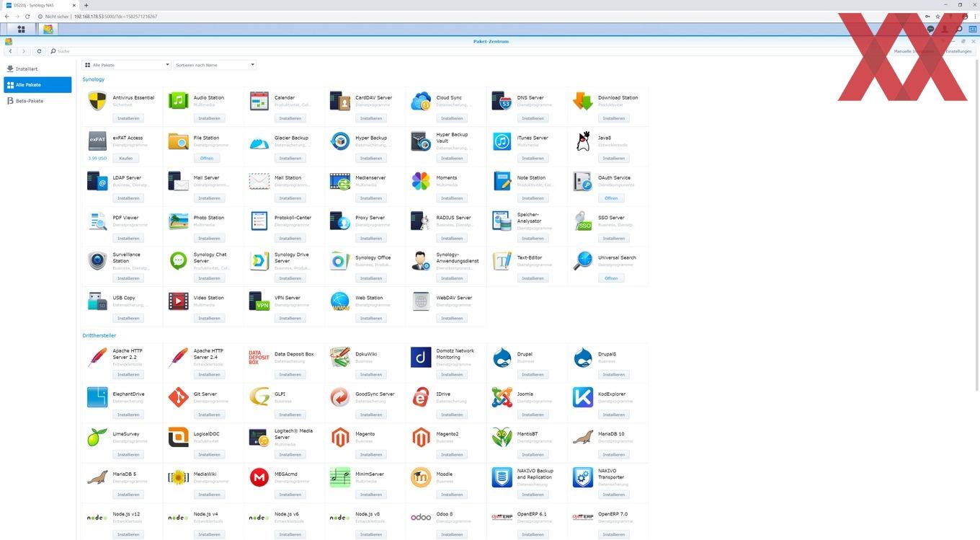The width and height of the screenshot is (980, 540).
Task: Click the 3.99 USD price text
Action: click(x=97, y=158)
